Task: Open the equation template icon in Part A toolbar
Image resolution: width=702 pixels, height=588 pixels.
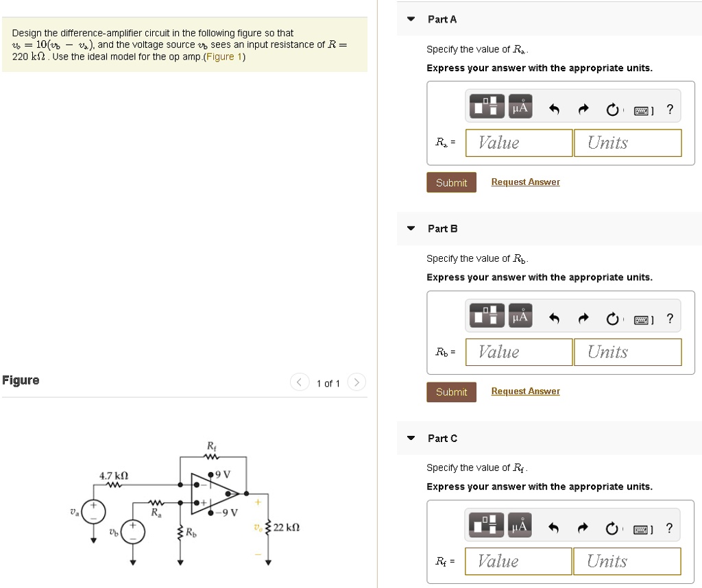Action: coord(486,106)
